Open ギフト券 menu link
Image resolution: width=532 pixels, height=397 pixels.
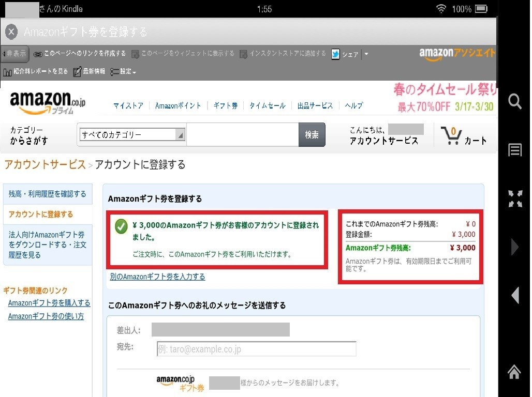(x=225, y=106)
